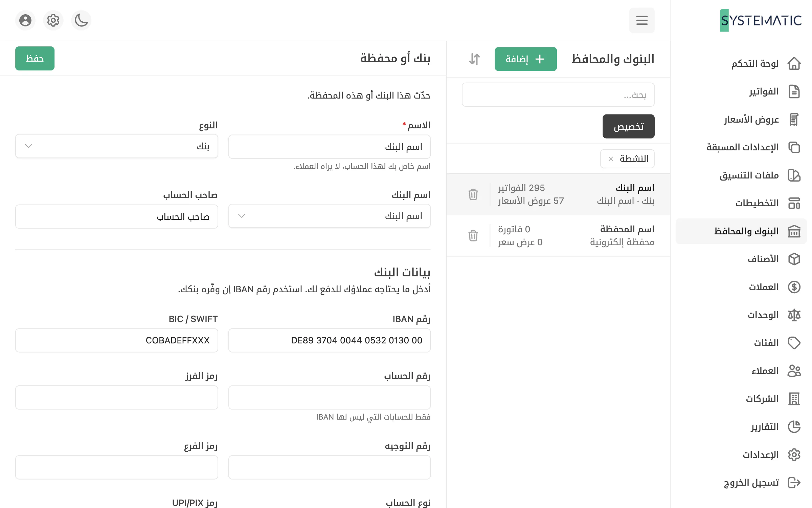Click the sort arrows icon
The width and height of the screenshot is (812, 508).
pos(474,59)
